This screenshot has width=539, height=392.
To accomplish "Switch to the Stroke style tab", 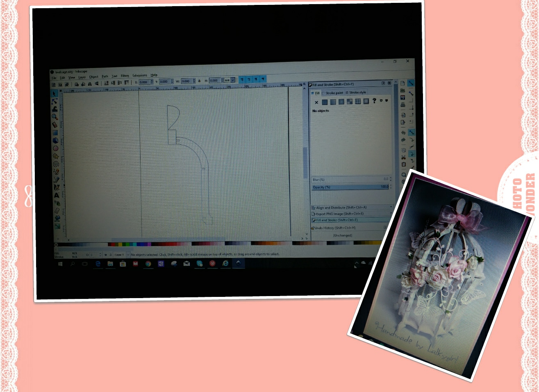I will point(356,93).
